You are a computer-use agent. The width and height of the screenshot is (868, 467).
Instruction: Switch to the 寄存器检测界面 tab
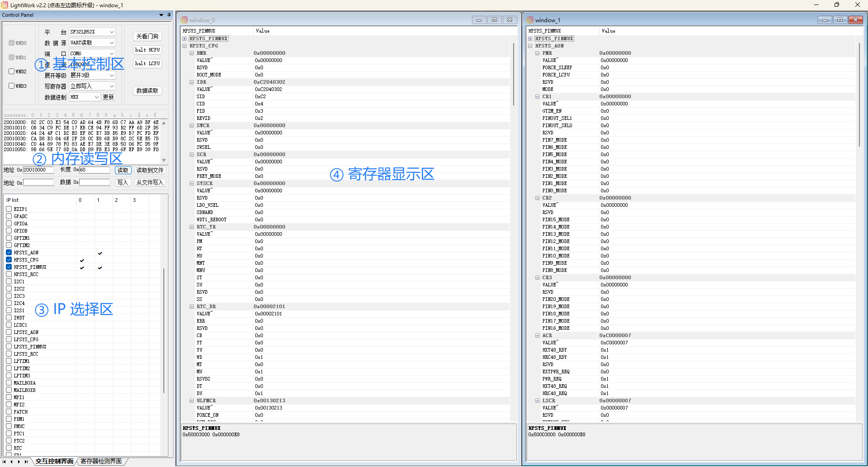tap(101, 461)
